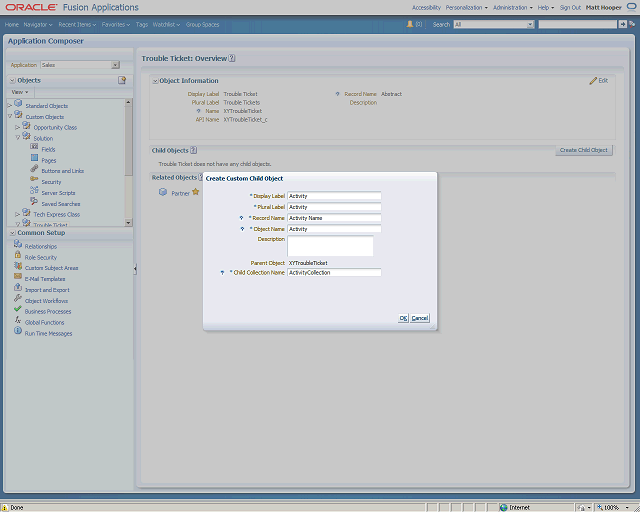The height and width of the screenshot is (512, 640).
Task: Click the Child Collection Name help icon
Action: click(x=222, y=273)
